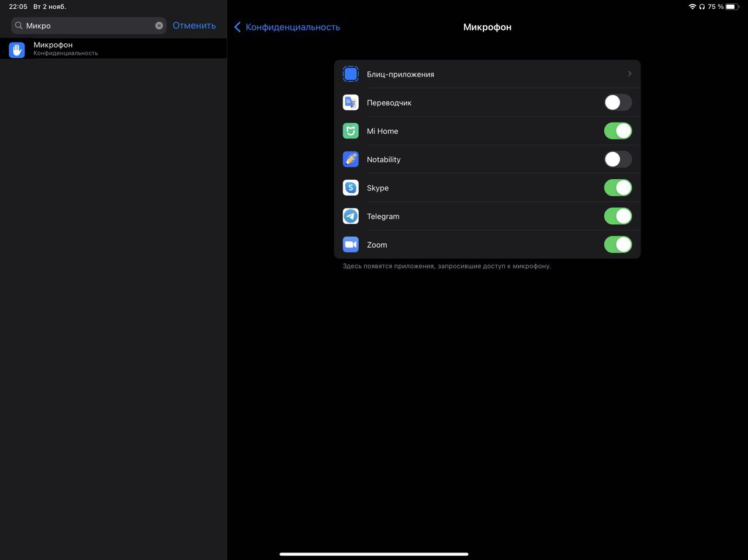Click the Блиц-приложения app icon

[x=351, y=74]
